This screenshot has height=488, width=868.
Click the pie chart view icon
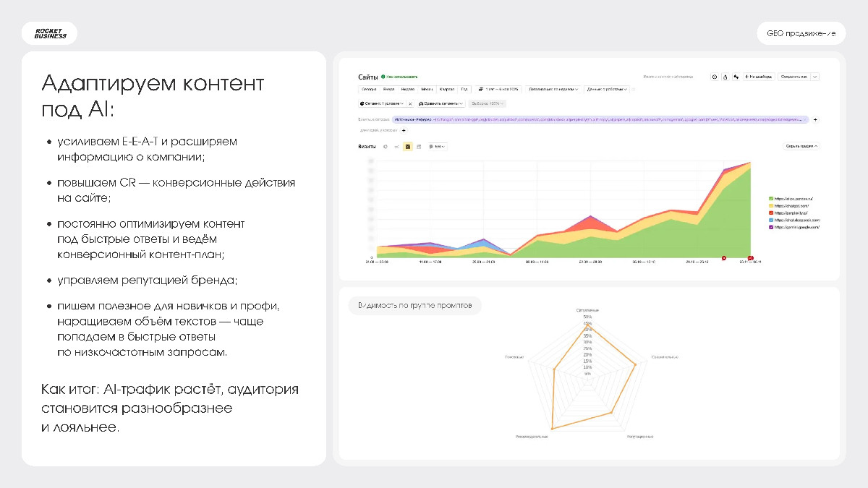[386, 147]
